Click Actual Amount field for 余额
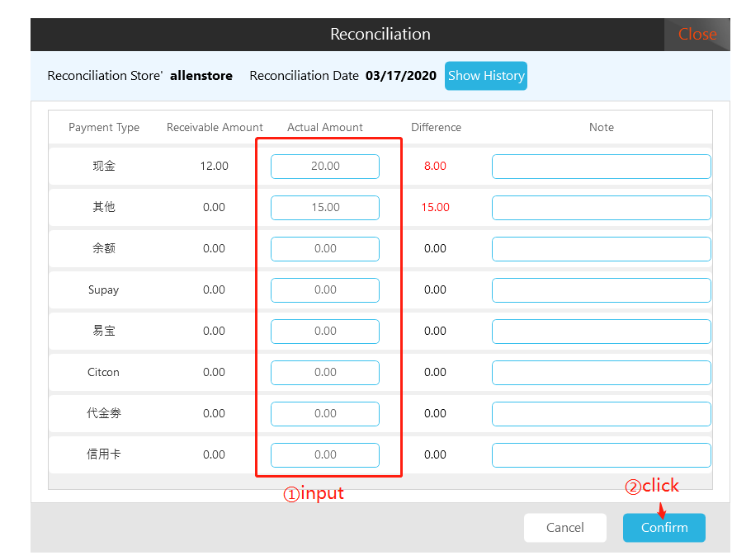The height and width of the screenshot is (560, 732). [325, 249]
